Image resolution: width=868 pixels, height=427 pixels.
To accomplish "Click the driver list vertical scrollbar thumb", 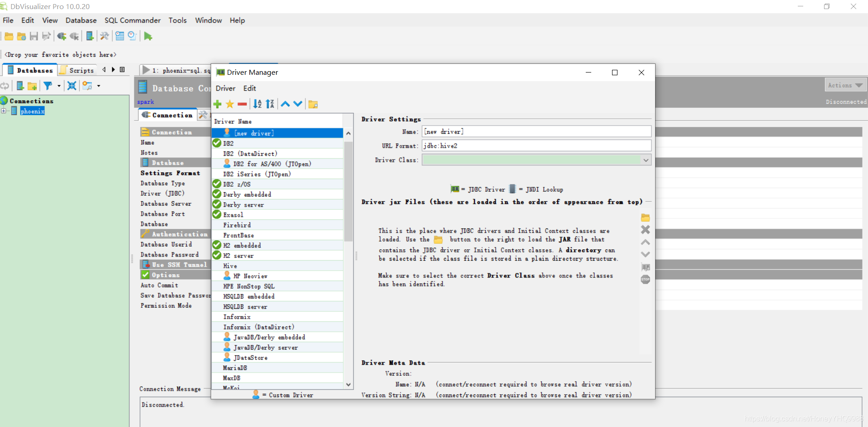I will pyautogui.click(x=348, y=191).
